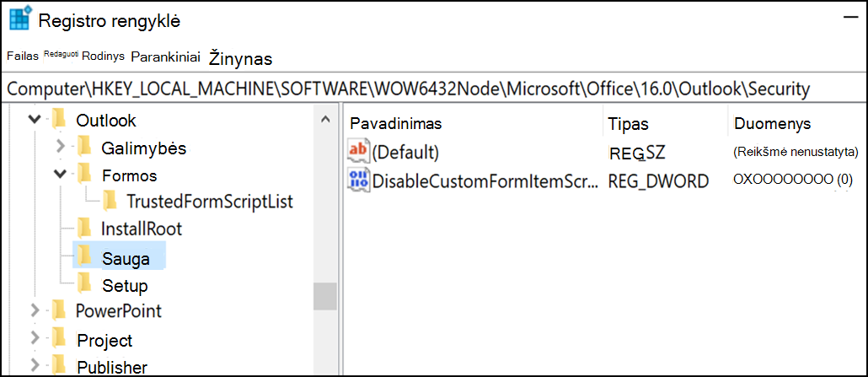Select the PowerPoint key label

(119, 310)
